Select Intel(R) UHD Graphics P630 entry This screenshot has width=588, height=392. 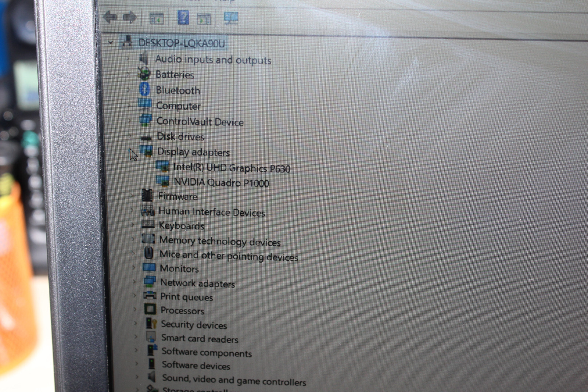click(x=232, y=168)
